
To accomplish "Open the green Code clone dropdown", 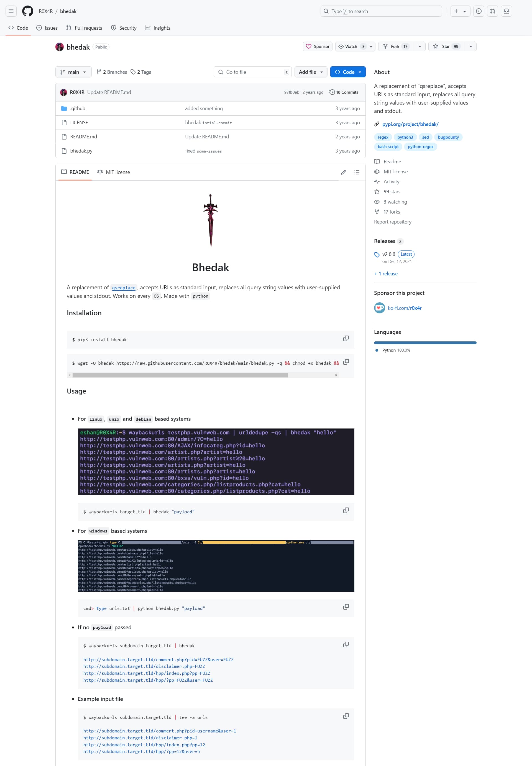I will click(348, 72).
